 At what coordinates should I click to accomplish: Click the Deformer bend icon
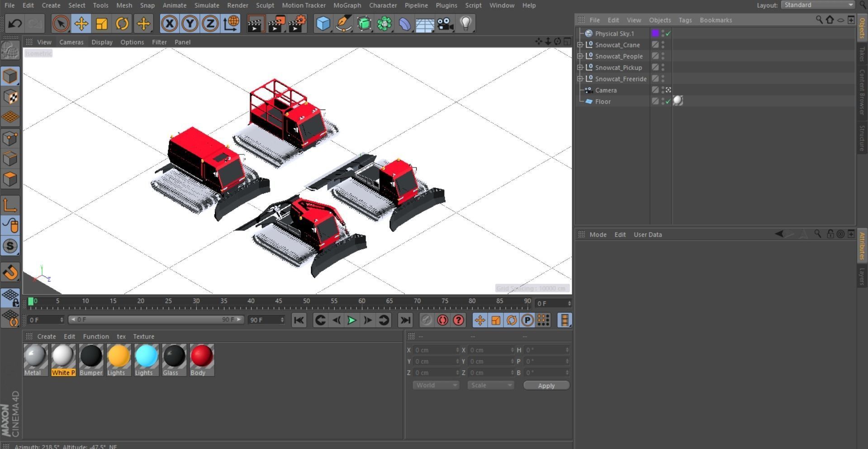(404, 24)
